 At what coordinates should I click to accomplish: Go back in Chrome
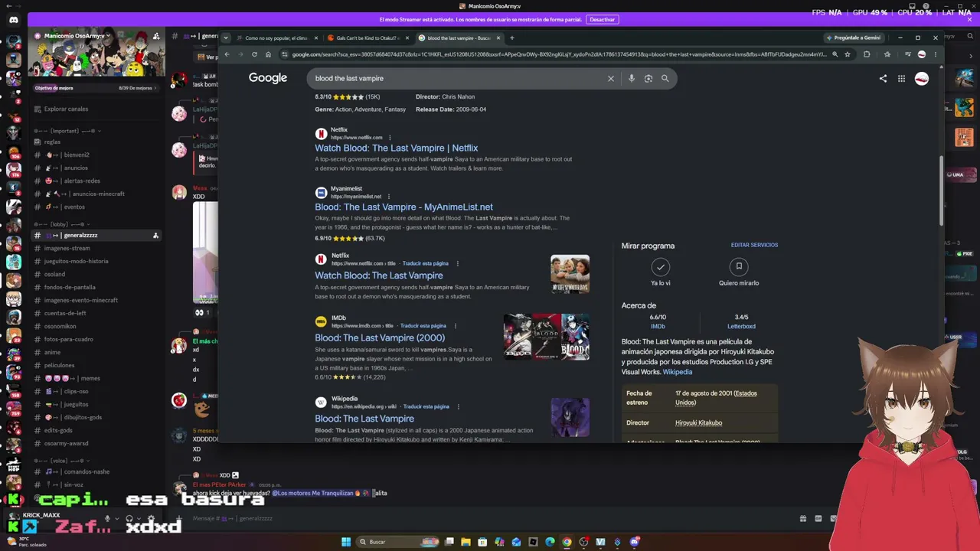[227, 54]
